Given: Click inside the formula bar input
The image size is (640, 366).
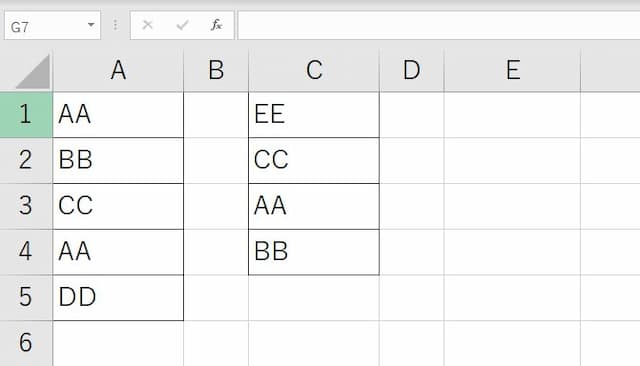Looking at the screenshot, I should [x=439, y=25].
